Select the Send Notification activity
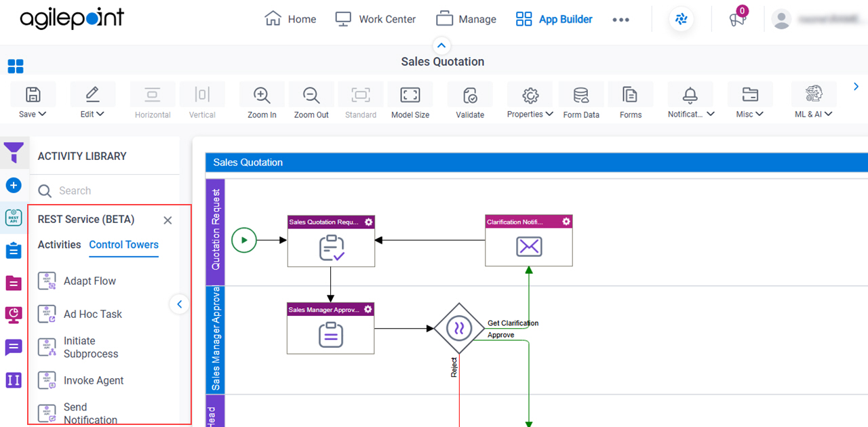868x427 pixels. click(77, 413)
